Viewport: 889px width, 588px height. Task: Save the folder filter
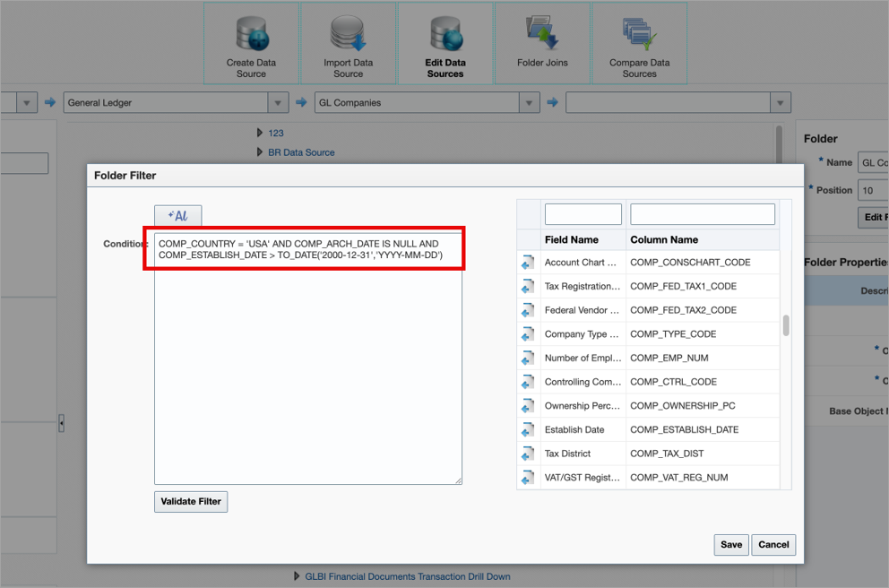point(730,544)
